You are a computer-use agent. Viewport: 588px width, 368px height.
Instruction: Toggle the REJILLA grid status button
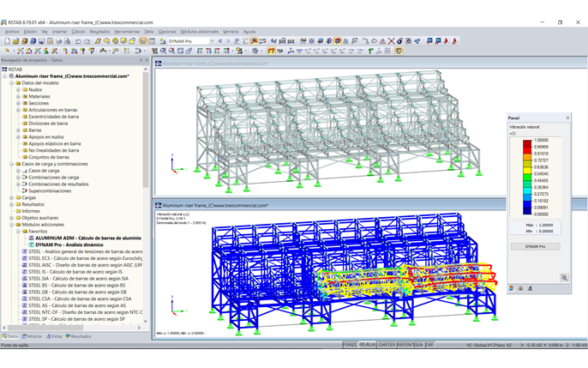(x=367, y=345)
